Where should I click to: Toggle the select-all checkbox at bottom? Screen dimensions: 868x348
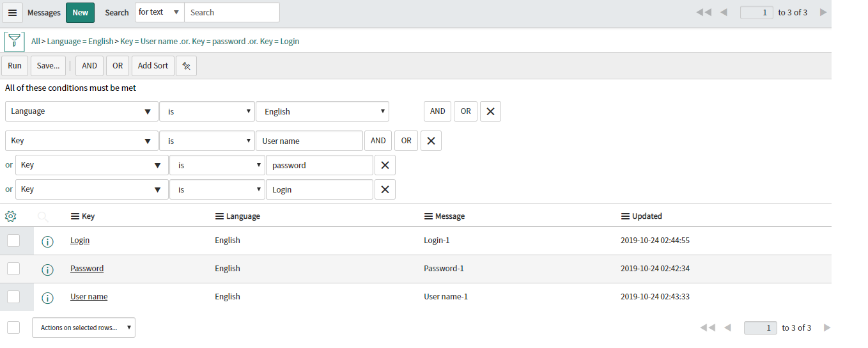pos(13,328)
